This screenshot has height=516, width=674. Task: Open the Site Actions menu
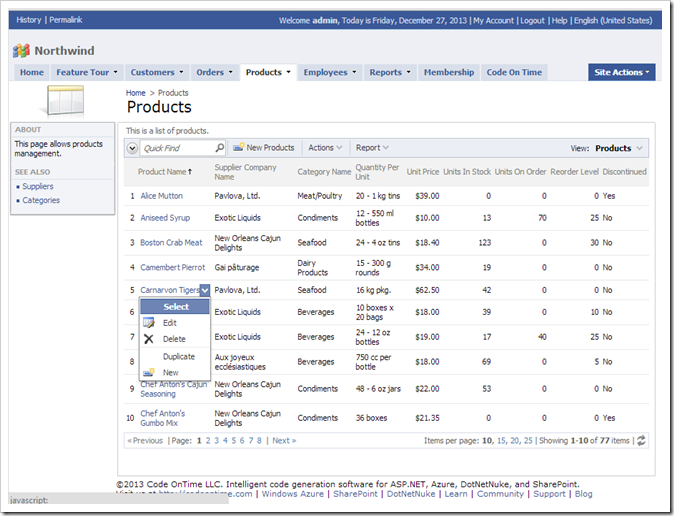[x=621, y=72]
